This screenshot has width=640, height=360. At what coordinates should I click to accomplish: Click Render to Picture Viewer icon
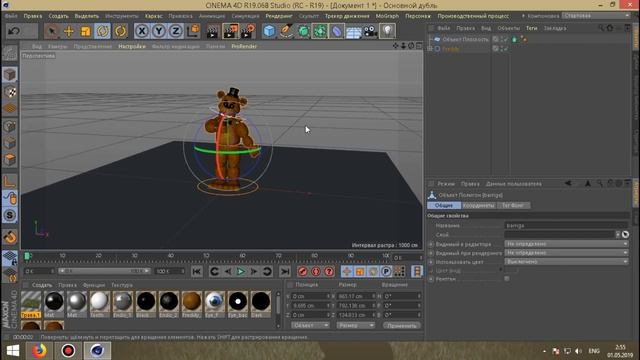[230, 31]
